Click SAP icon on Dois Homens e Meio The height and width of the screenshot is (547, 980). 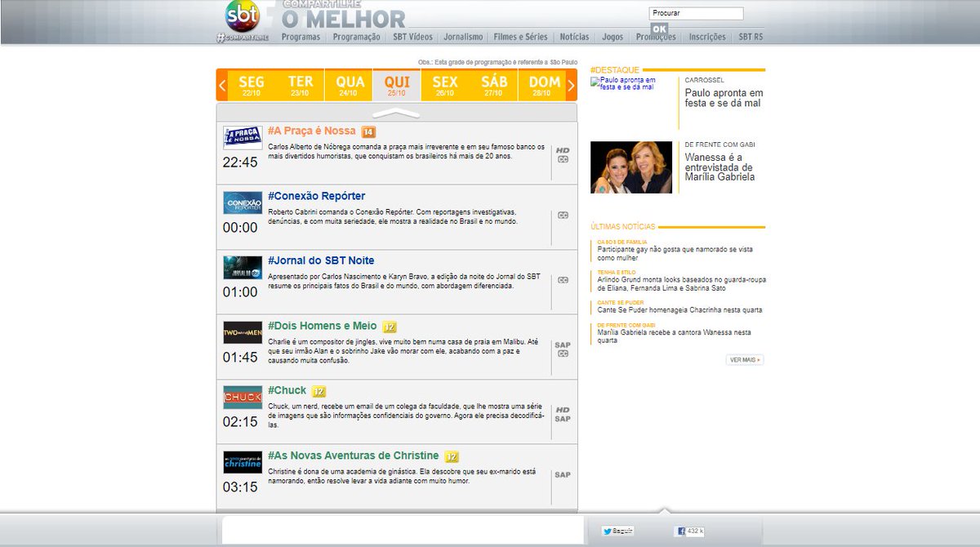[x=563, y=345]
